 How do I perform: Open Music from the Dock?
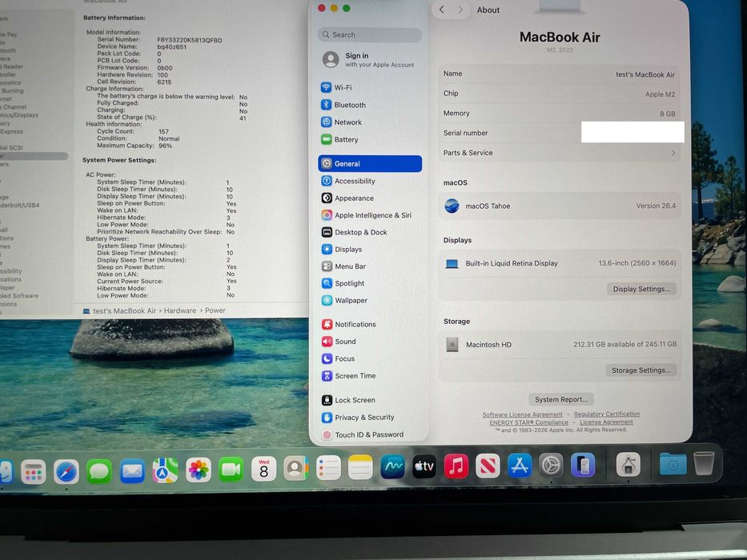(x=456, y=466)
